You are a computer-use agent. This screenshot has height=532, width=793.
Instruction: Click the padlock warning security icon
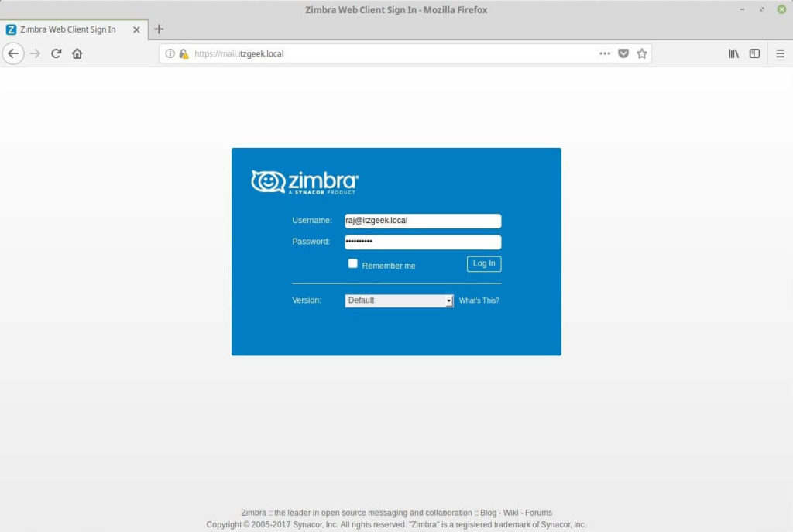coord(184,53)
